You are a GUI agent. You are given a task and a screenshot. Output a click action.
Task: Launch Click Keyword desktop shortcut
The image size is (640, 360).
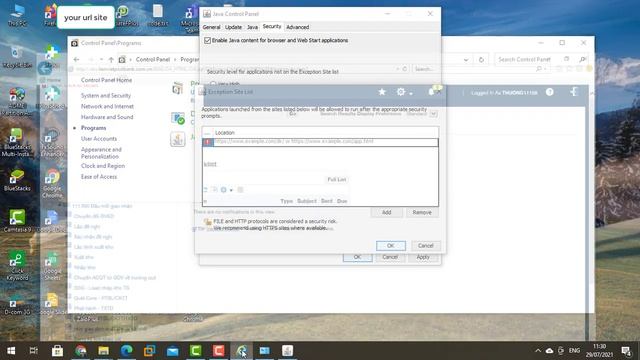[17, 266]
